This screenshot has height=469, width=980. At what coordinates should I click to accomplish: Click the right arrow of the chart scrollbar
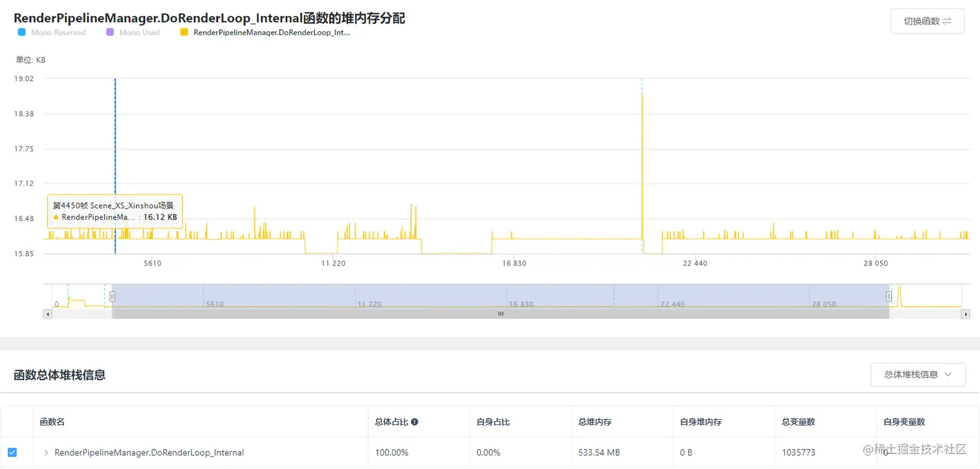964,314
